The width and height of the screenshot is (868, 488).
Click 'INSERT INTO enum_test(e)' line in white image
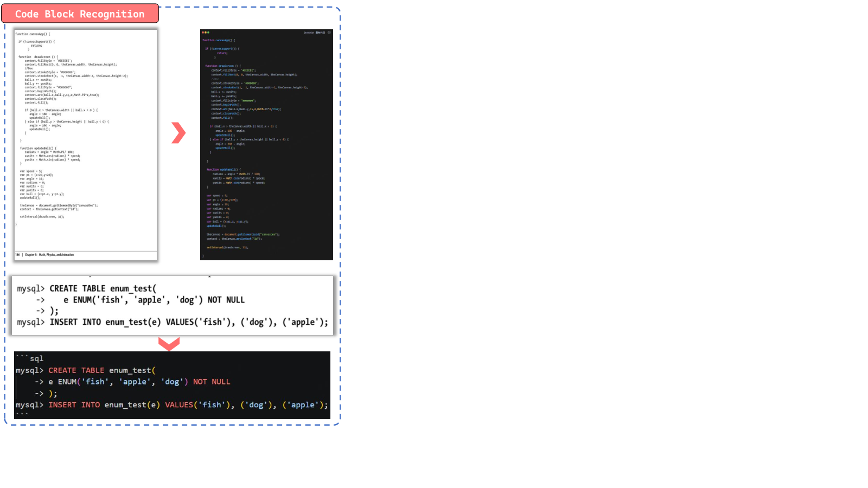tap(189, 322)
